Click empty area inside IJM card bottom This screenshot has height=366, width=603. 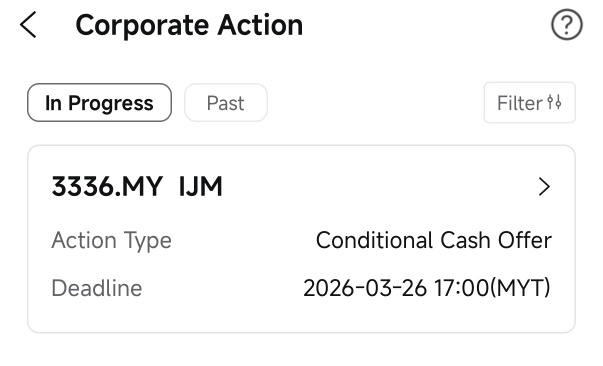point(302,318)
